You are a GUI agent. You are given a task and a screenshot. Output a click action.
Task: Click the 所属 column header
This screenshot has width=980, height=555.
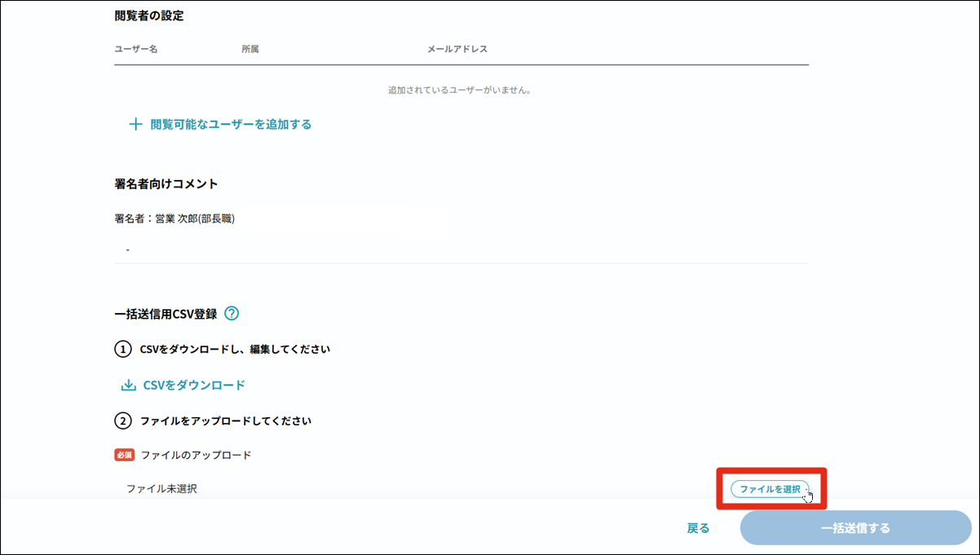(x=250, y=49)
